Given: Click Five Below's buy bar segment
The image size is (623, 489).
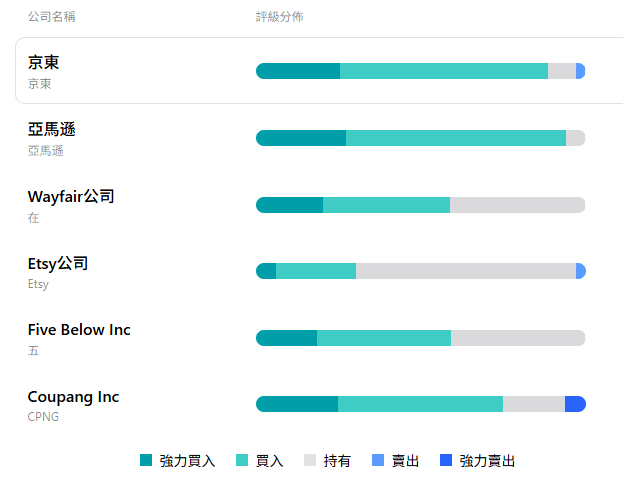Looking at the screenshot, I should 384,338.
